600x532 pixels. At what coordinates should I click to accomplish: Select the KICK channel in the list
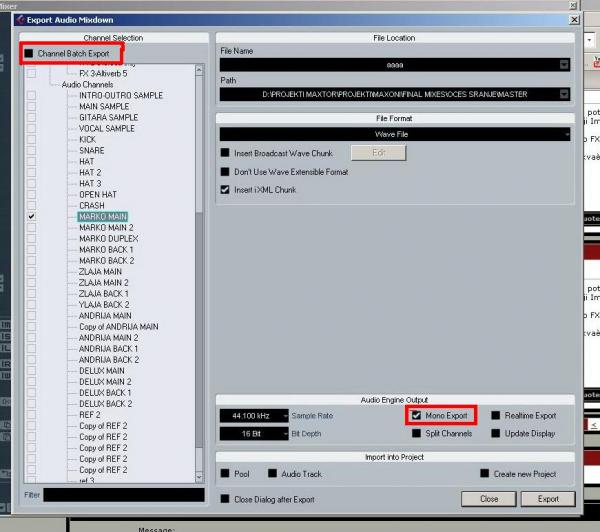point(88,139)
